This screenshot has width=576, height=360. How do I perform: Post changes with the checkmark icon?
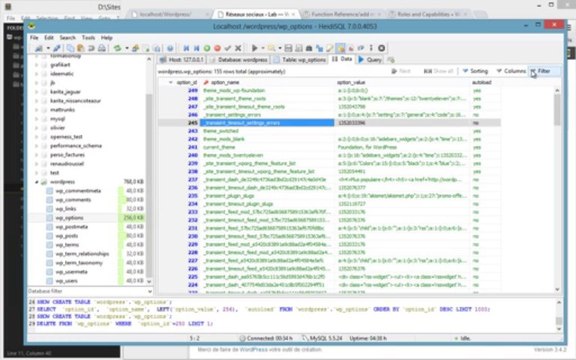(228, 48)
